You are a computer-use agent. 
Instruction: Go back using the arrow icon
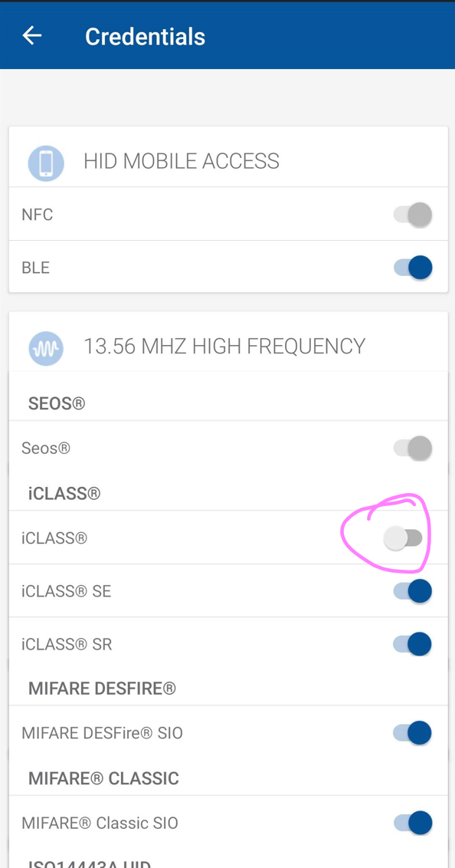click(32, 36)
